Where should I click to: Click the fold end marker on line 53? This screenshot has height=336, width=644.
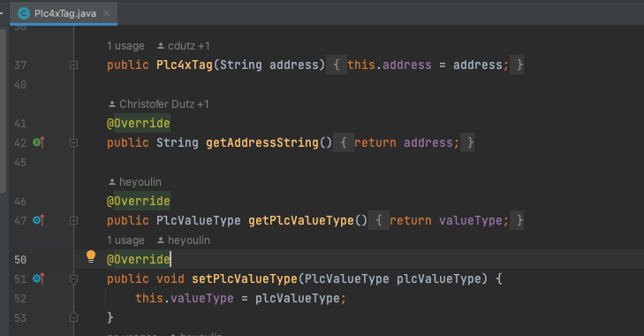click(73, 317)
